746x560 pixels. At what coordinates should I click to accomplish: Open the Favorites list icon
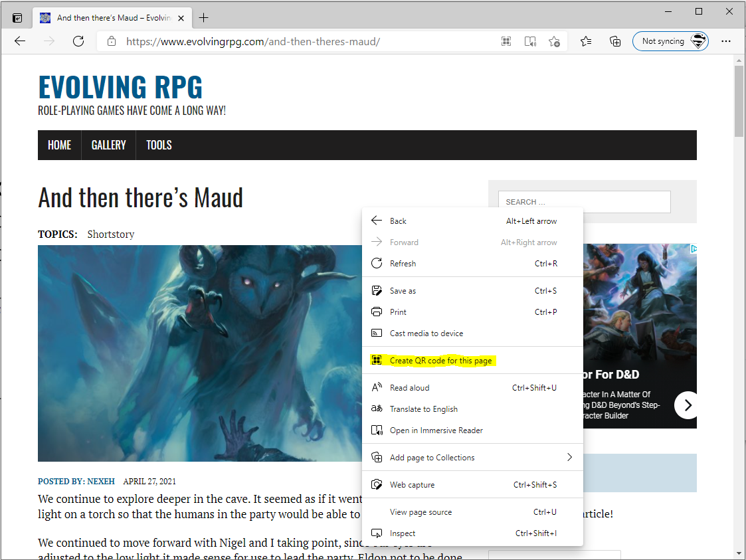pyautogui.click(x=586, y=41)
